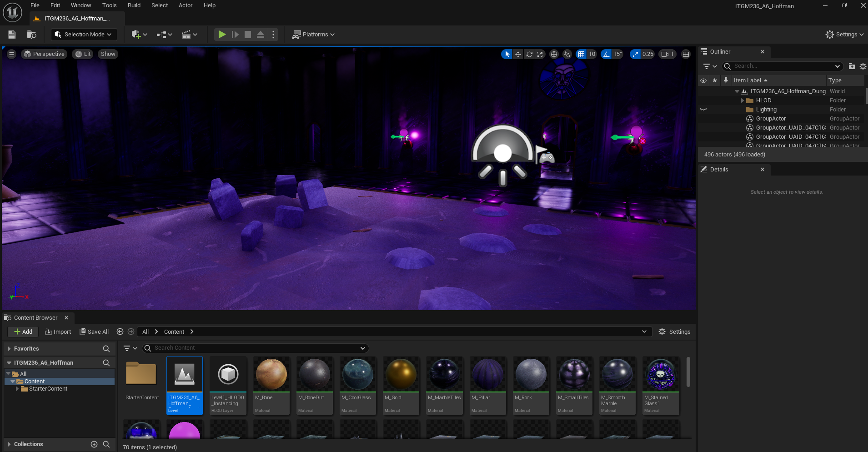868x452 pixels.
Task: Toggle the Outliner pinned column header
Action: 726,80
